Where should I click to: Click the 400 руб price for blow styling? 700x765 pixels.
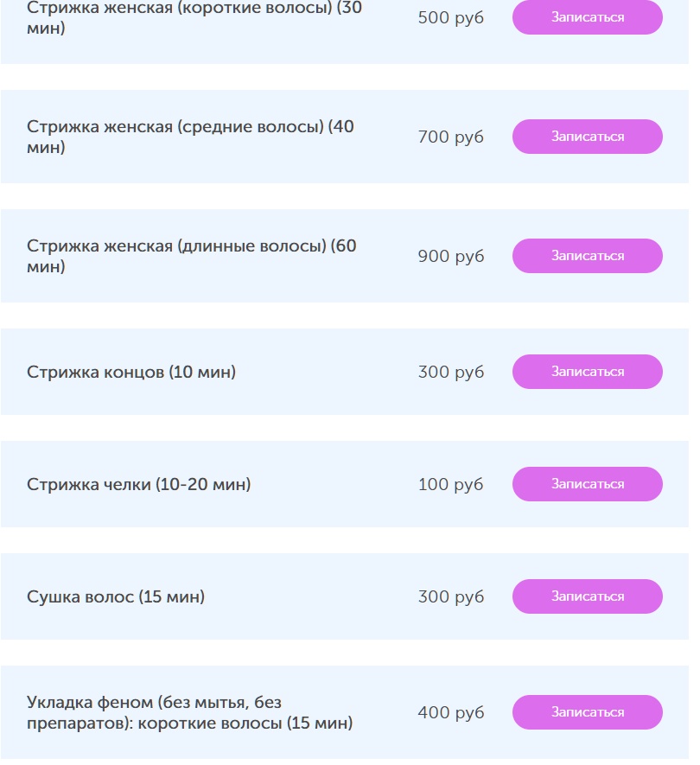point(451,712)
